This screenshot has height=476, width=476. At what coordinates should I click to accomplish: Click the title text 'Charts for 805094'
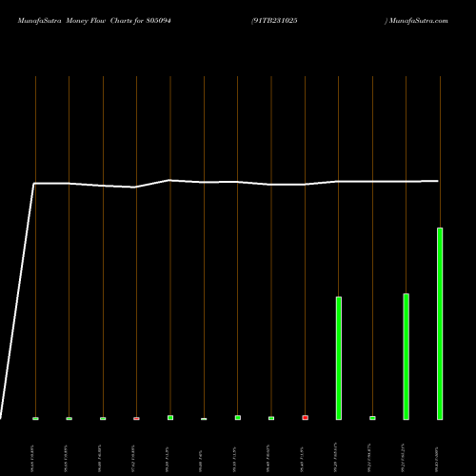pos(141,21)
